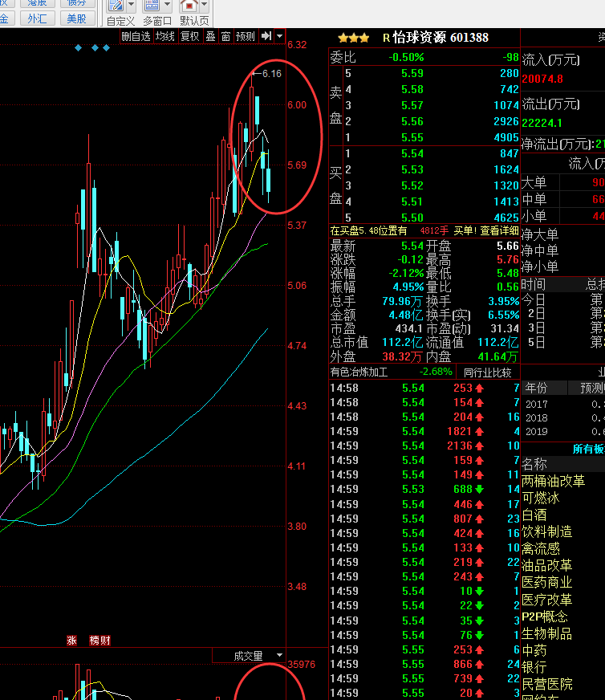
Task: Click the P2P概念 sector row
Action: point(545,617)
